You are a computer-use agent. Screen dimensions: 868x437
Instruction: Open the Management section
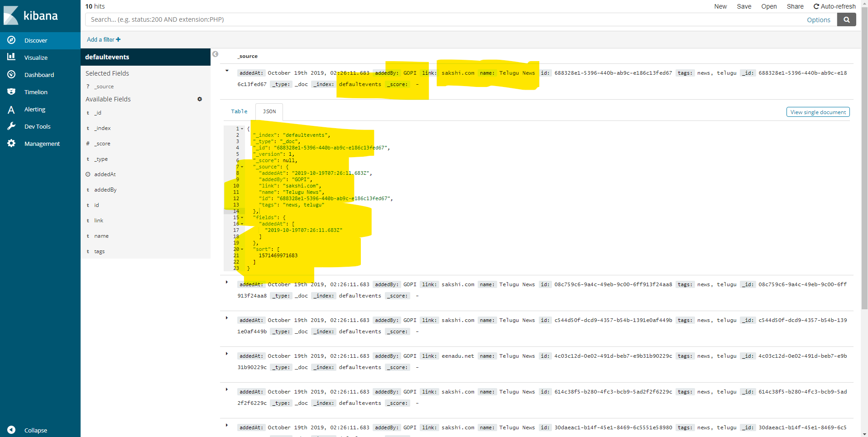(42, 144)
